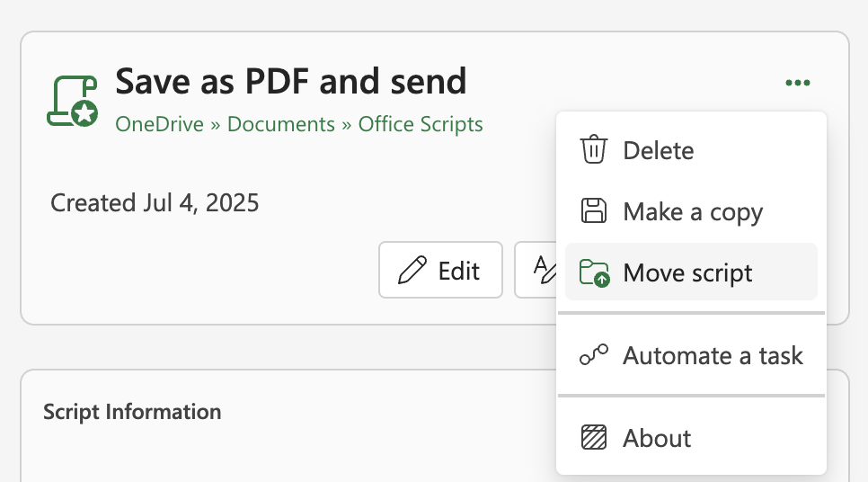This screenshot has width=868, height=482.
Task: Open the Office Scripts breadcrumb link
Action: coord(421,125)
